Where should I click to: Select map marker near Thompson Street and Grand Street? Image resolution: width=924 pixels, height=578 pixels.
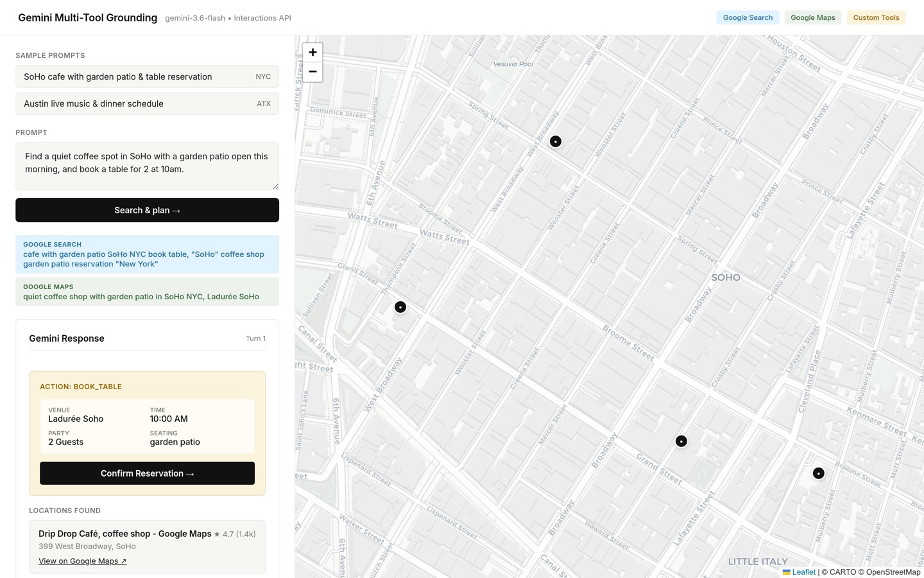tap(400, 307)
